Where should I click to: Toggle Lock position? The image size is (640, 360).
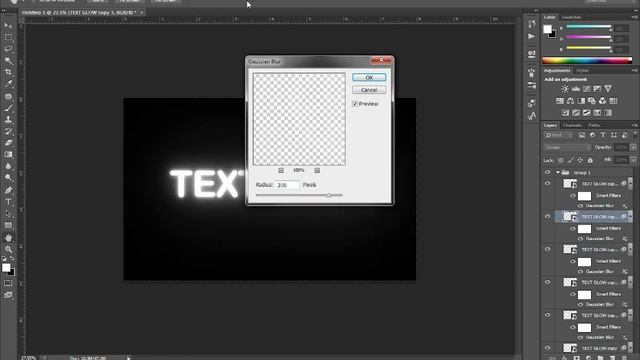pos(580,160)
